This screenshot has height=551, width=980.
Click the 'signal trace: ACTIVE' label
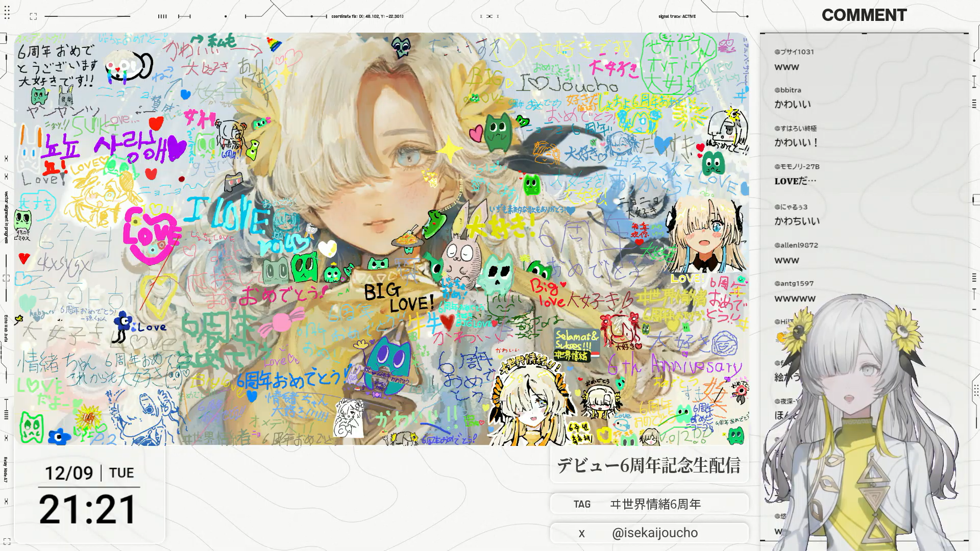click(677, 16)
